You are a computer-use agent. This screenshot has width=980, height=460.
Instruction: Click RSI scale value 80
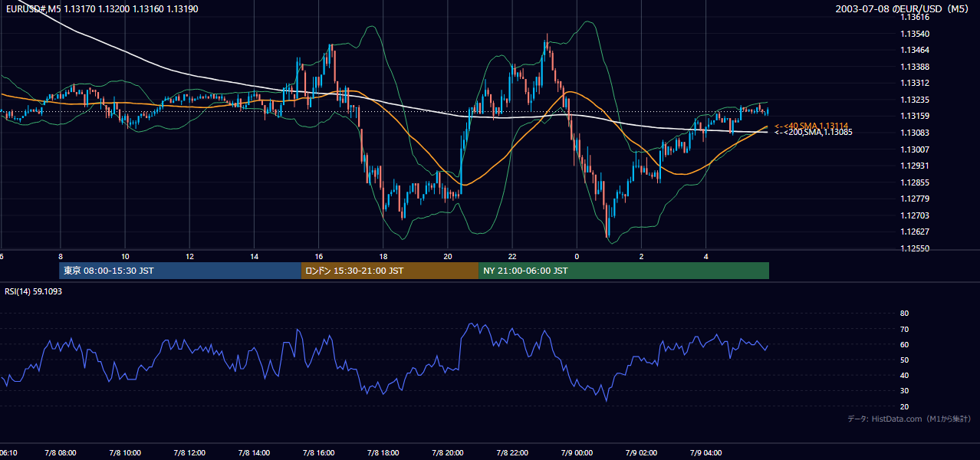pos(904,314)
